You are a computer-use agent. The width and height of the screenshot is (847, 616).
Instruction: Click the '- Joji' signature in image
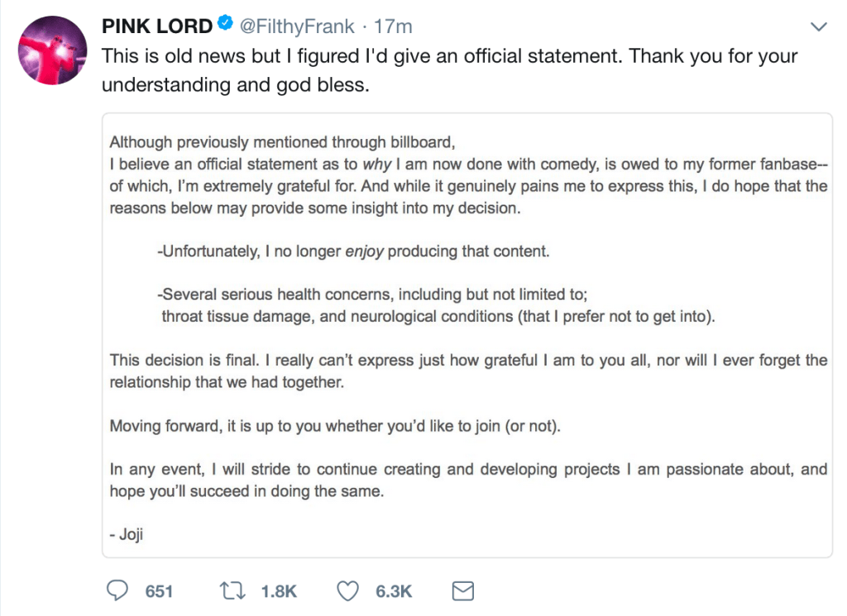point(127,534)
